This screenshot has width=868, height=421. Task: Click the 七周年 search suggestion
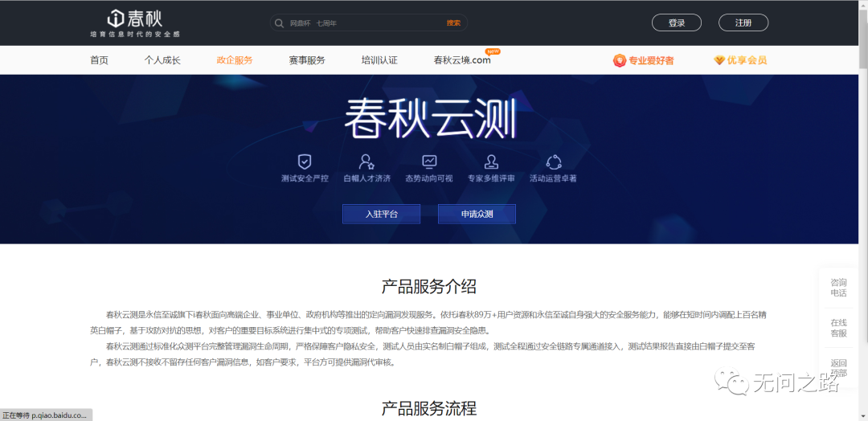326,23
